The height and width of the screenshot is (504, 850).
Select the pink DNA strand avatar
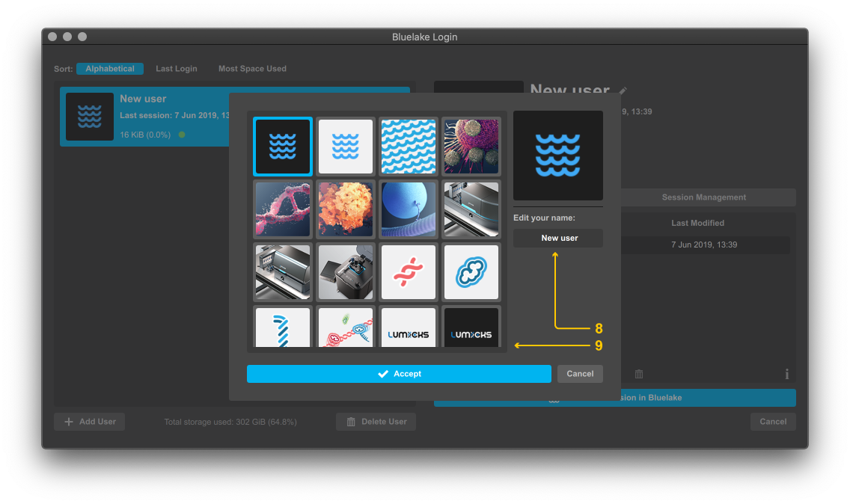tap(282, 209)
